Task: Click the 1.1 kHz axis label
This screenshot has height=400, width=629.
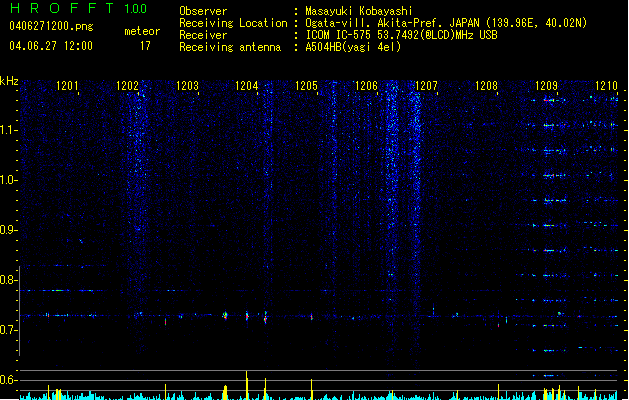Action: 9,130
